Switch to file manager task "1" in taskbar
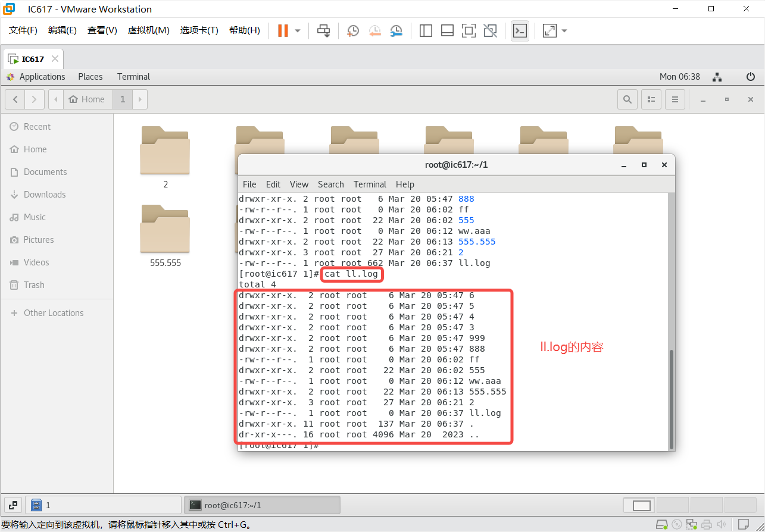The height and width of the screenshot is (532, 765). (104, 505)
